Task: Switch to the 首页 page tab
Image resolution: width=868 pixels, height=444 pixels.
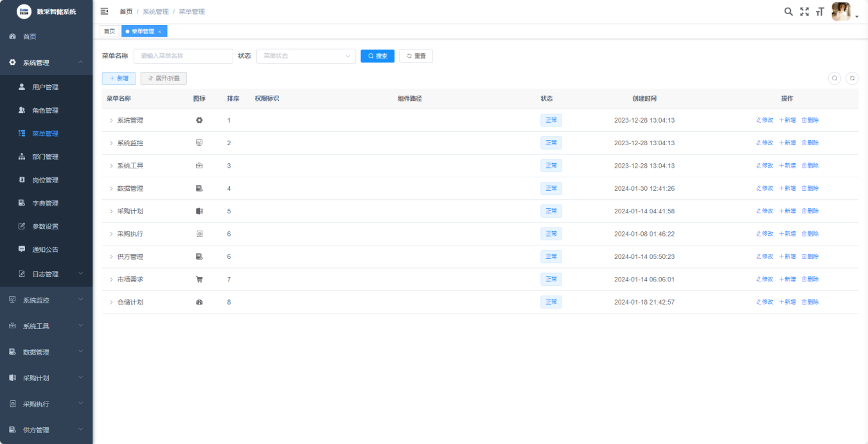Action: (x=110, y=31)
